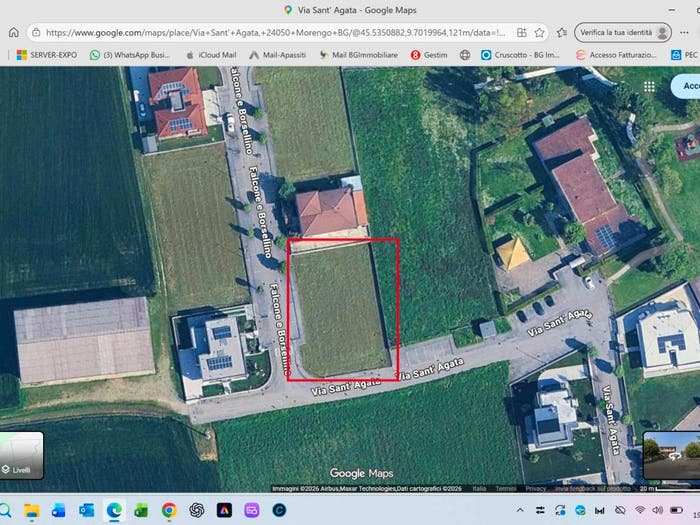Open Gestim bookmark
The width and height of the screenshot is (700, 525).
pos(429,55)
